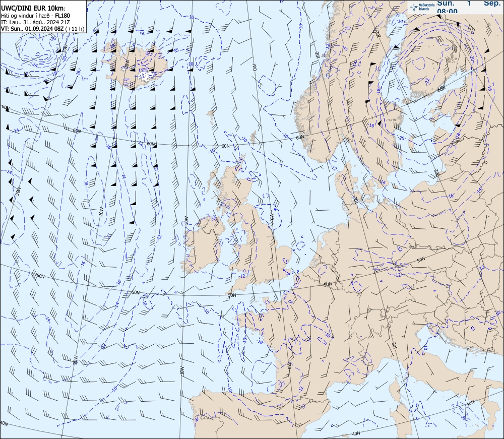Click the '08:00' time text
504x439 pixels.
[448, 11]
